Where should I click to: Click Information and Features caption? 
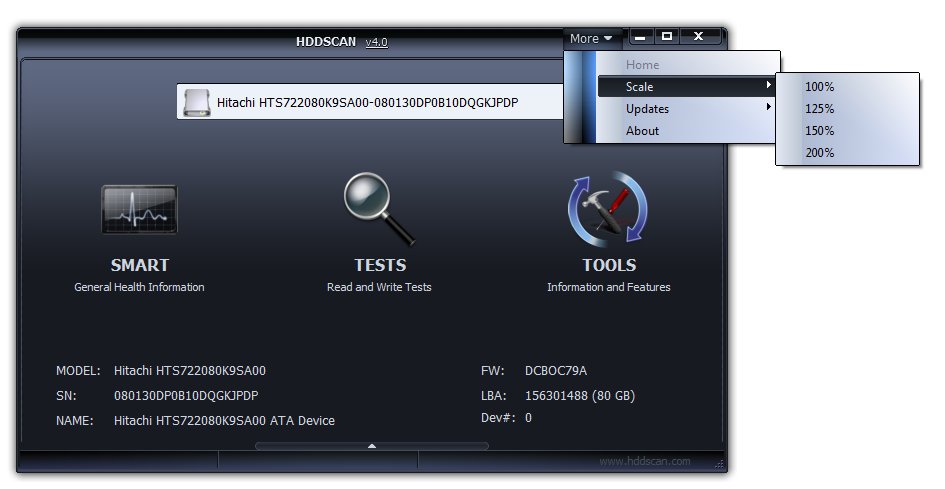(x=609, y=287)
